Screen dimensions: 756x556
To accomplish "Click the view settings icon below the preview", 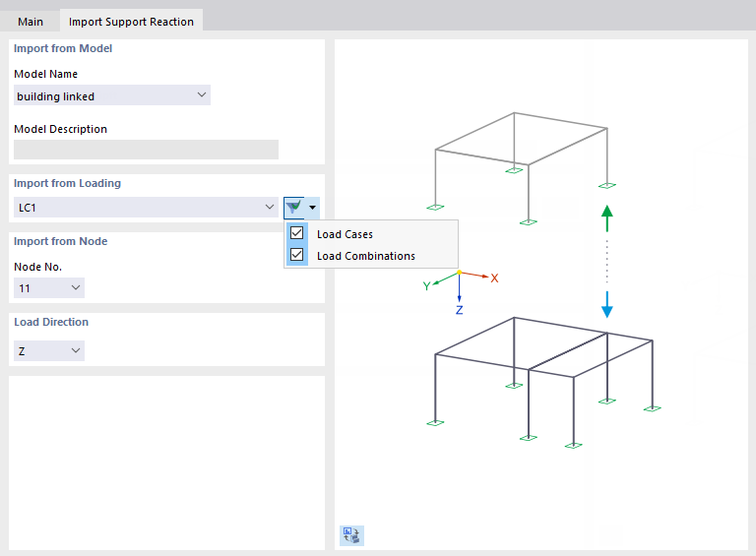I will 351,535.
